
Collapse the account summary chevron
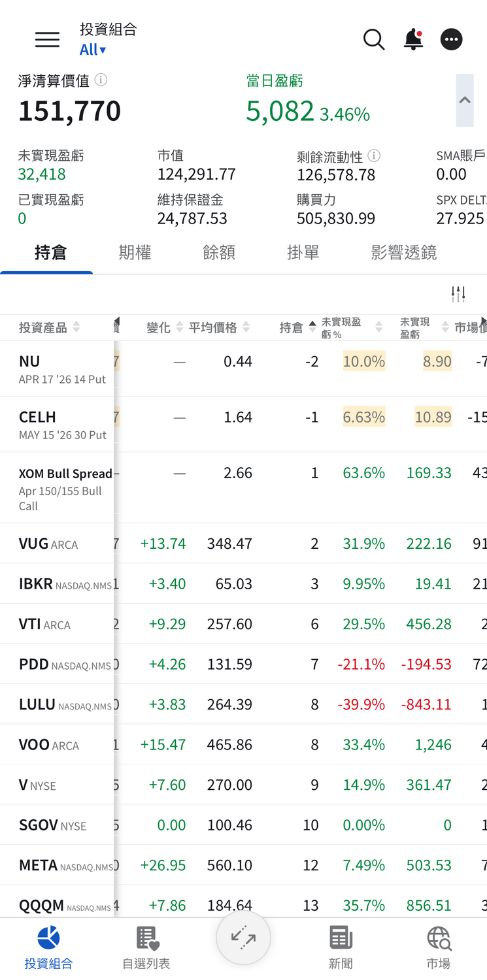pyautogui.click(x=465, y=100)
